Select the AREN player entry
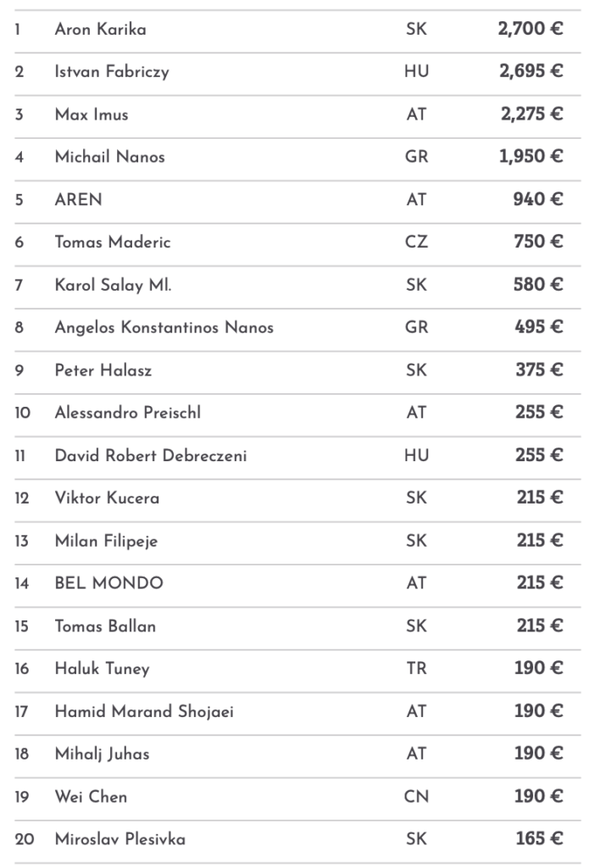 tap(78, 200)
